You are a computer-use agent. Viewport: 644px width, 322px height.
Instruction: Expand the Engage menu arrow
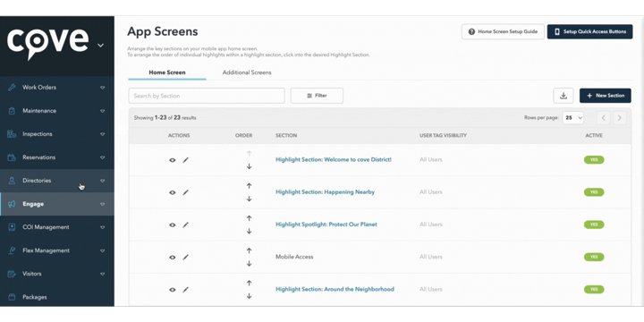102,204
